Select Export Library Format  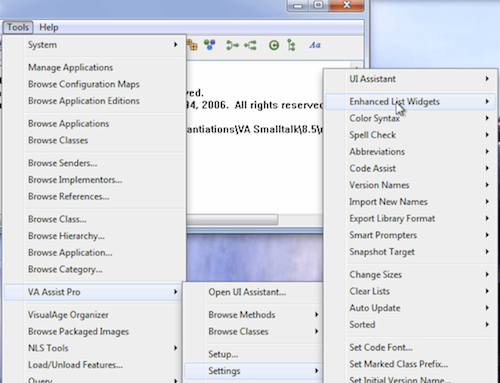pyautogui.click(x=410, y=218)
